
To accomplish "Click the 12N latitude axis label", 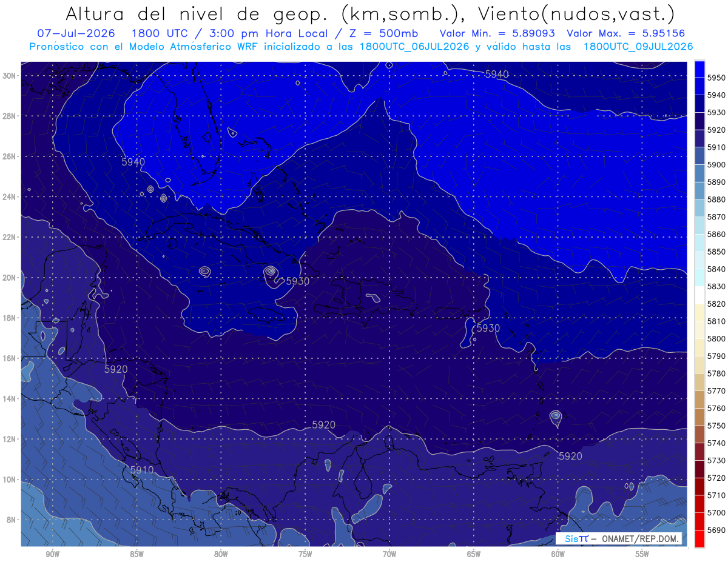I will pos(8,439).
